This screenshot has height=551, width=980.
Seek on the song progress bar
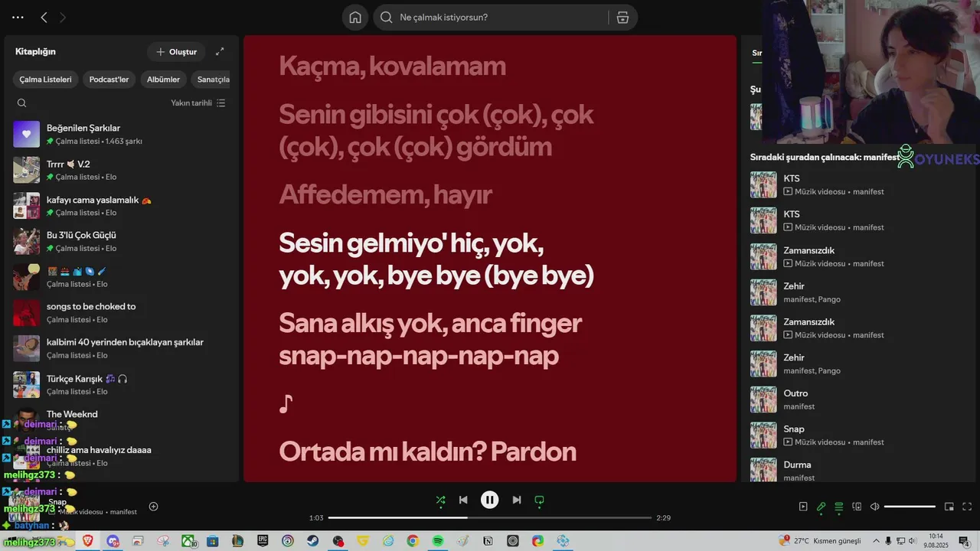click(490, 518)
